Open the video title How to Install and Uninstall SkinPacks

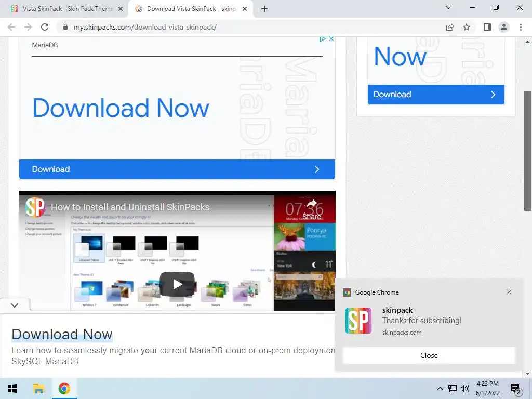(130, 207)
